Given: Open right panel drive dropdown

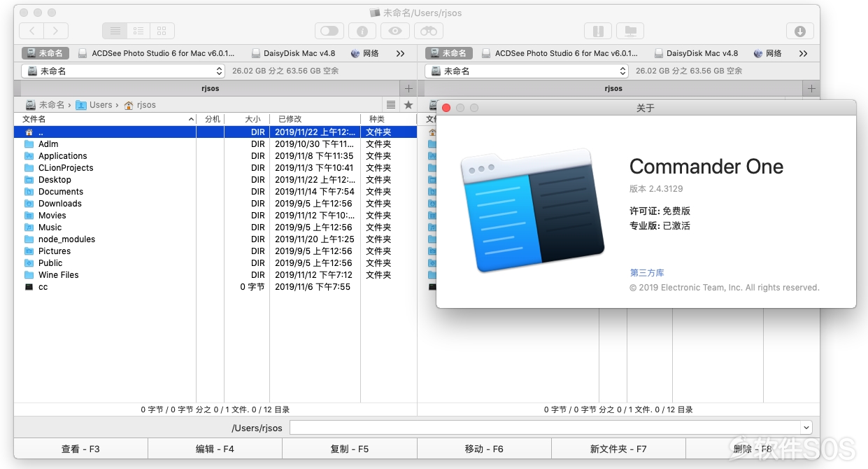Looking at the screenshot, I should click(527, 71).
